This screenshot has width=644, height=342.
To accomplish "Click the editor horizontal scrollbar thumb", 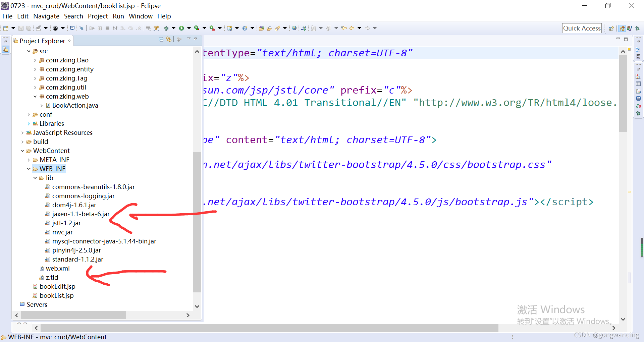I will (269, 328).
